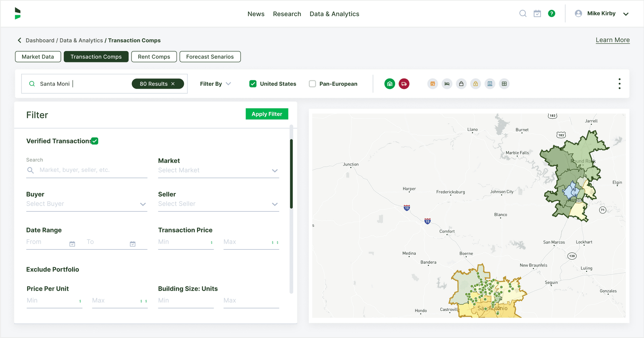644x338 pixels.
Task: Select the shopping bag retail icon
Action: (x=461, y=84)
